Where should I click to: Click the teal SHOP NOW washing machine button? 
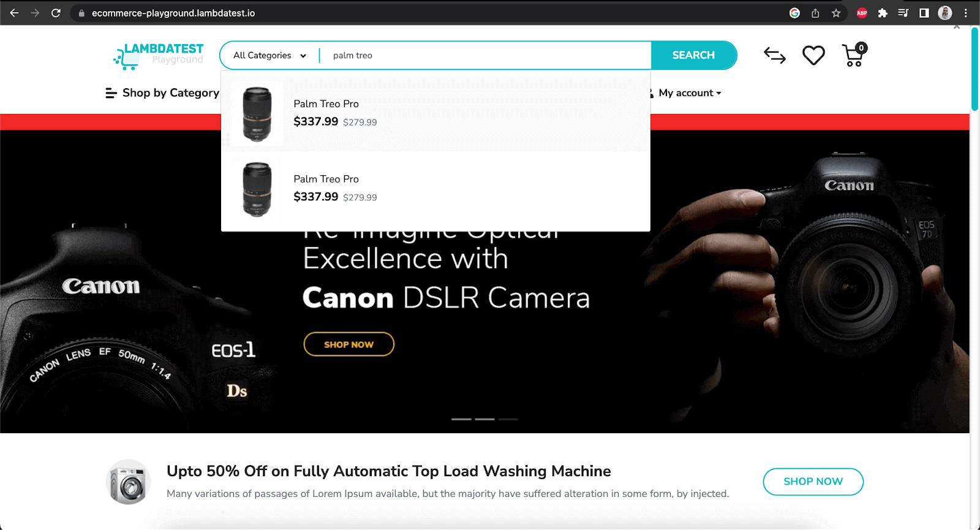tap(813, 482)
